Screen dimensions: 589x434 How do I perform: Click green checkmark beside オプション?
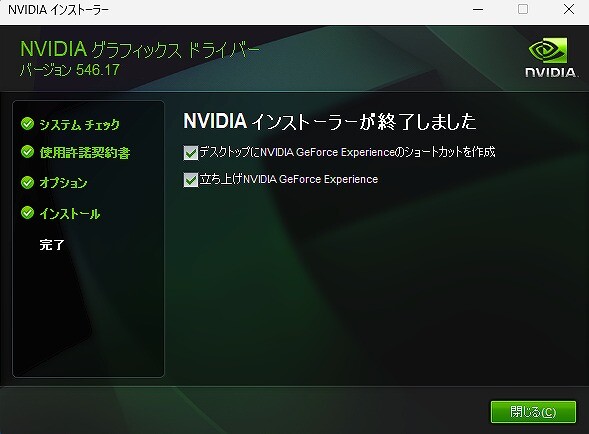click(x=27, y=183)
